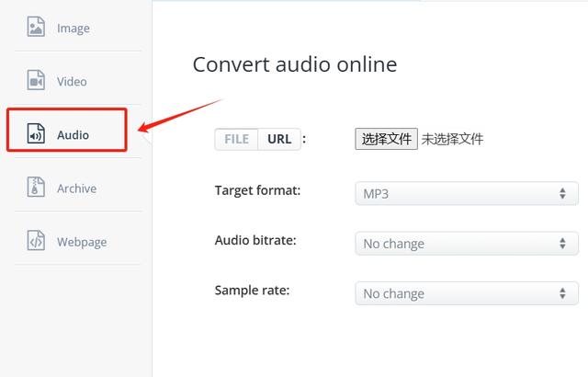
Task: Click the Sample rate label
Action: (x=252, y=290)
